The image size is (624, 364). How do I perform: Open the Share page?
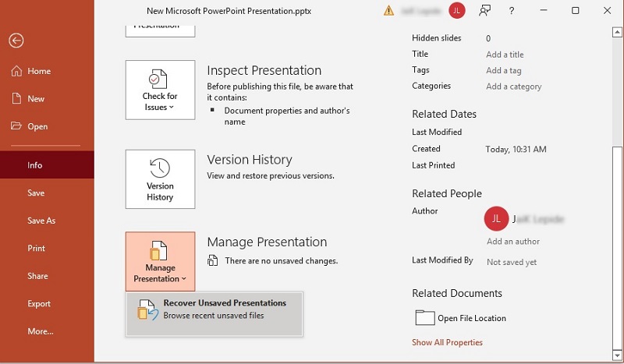tap(47, 276)
